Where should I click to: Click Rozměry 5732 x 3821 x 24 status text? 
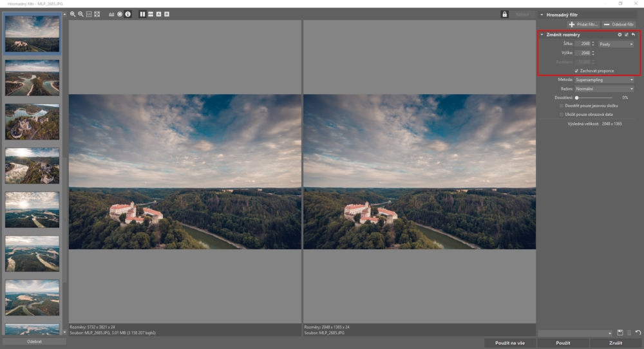coord(92,327)
